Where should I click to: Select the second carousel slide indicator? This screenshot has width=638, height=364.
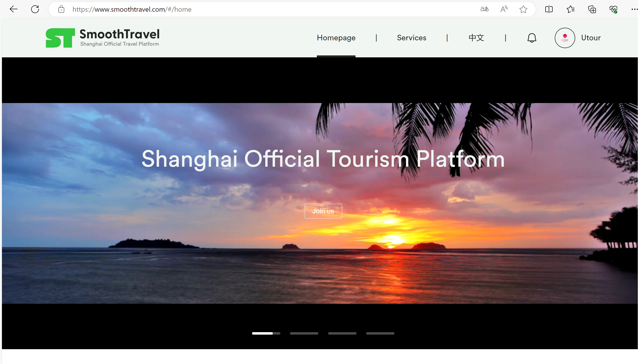click(304, 333)
